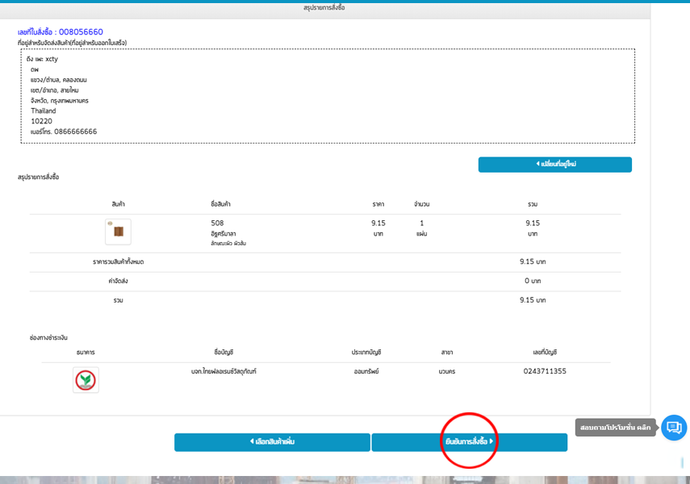Open the promotion chat bubble icon
This screenshot has width=690, height=484.
(x=674, y=427)
